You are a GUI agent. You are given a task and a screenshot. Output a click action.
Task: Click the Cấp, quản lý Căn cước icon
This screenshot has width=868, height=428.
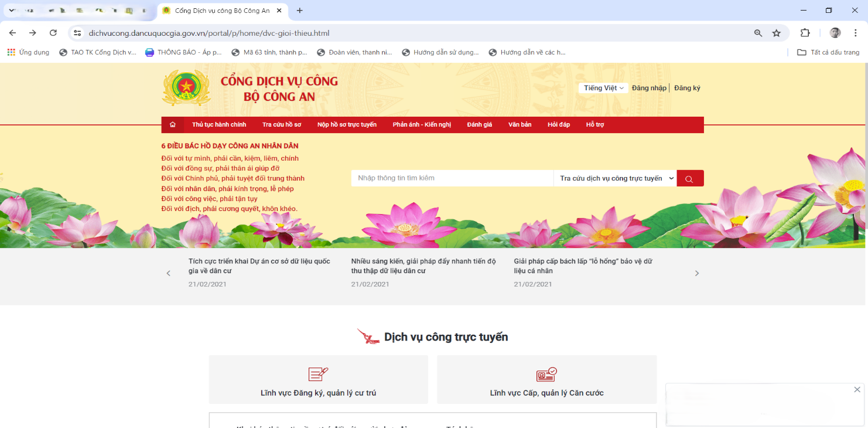pos(546,375)
